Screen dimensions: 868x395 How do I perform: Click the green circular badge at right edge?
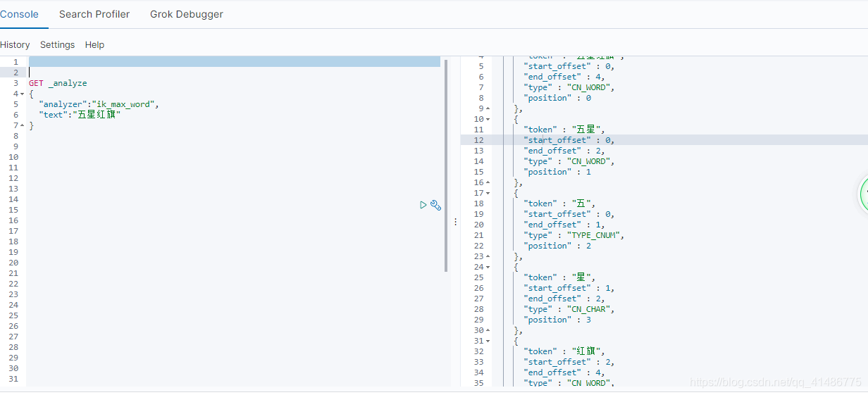[x=864, y=194]
